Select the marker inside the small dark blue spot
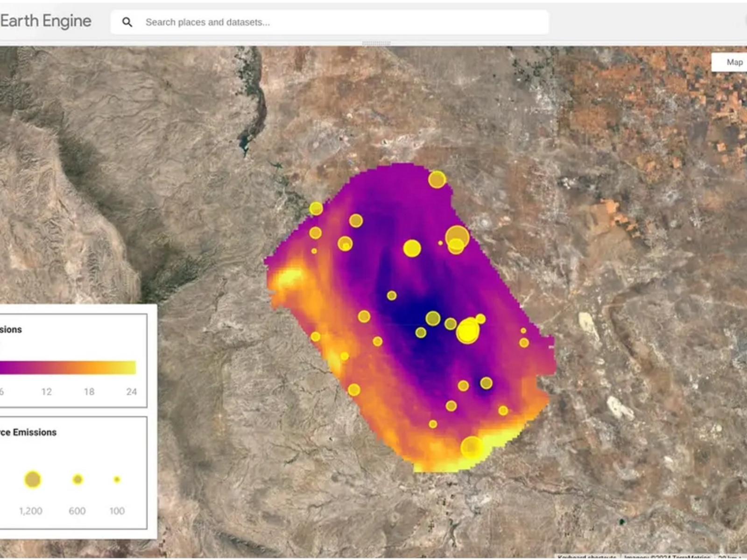 [486, 383]
